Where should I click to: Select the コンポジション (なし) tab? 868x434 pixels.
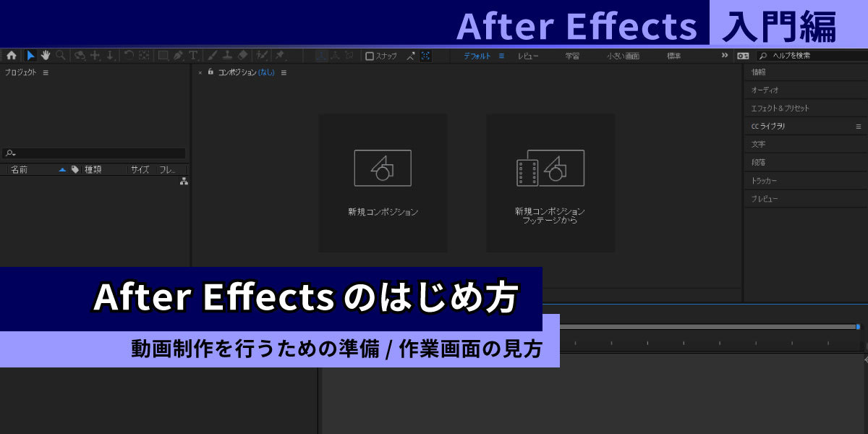[x=247, y=72]
